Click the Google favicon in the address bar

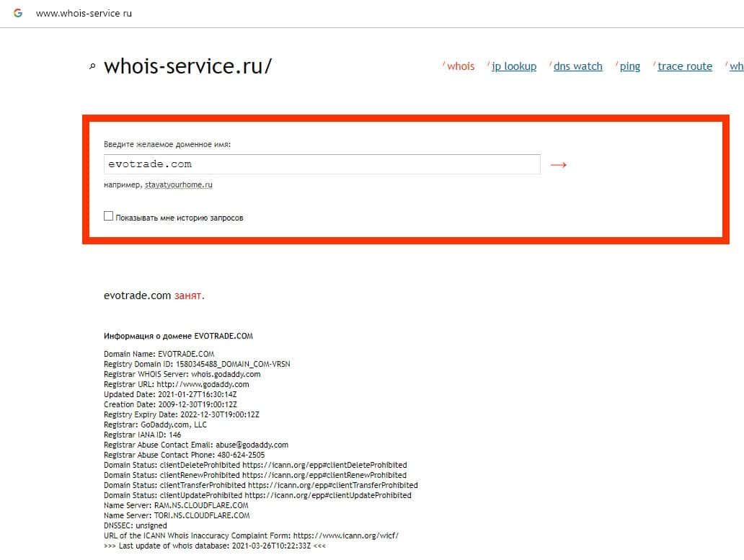tap(18, 13)
